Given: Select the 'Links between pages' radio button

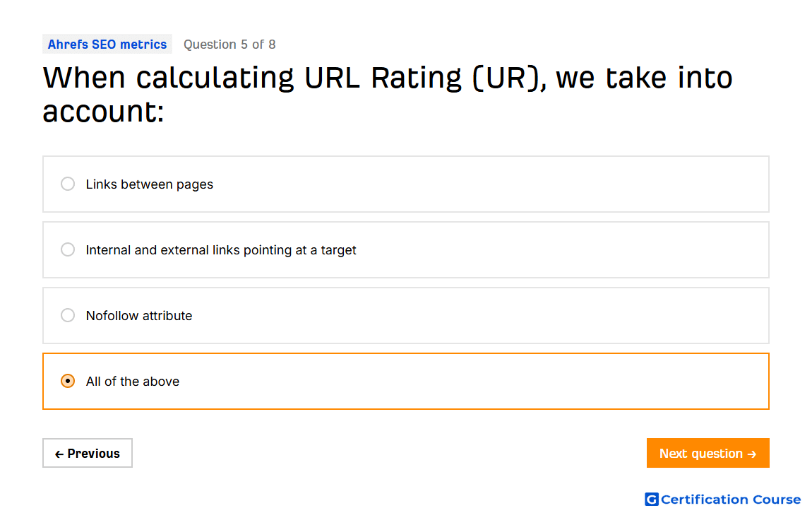Looking at the screenshot, I should [68, 184].
